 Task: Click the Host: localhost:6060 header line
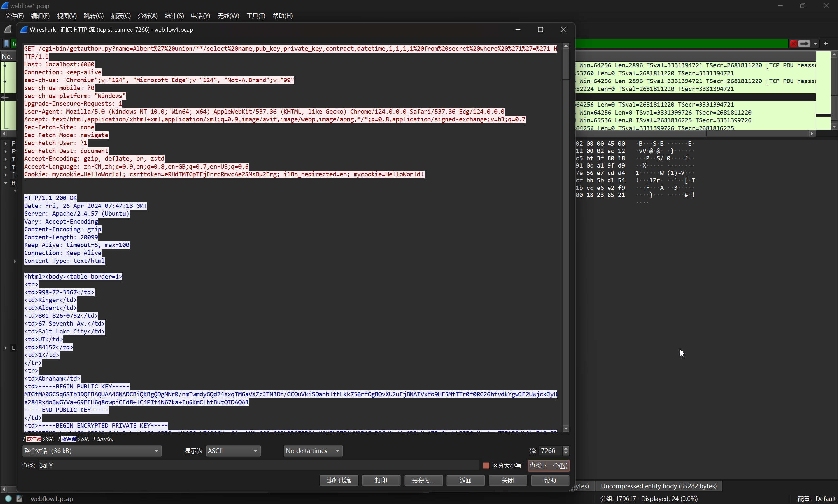coord(60,64)
